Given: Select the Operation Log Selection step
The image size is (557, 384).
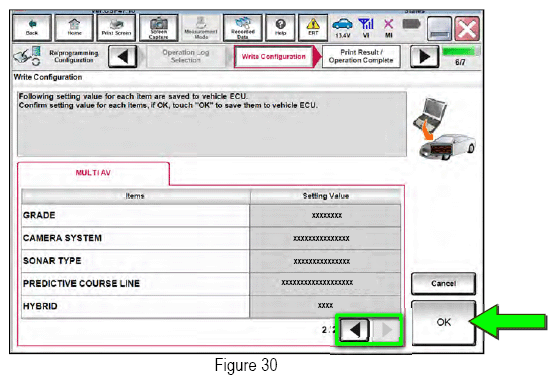Looking at the screenshot, I should point(186,56).
